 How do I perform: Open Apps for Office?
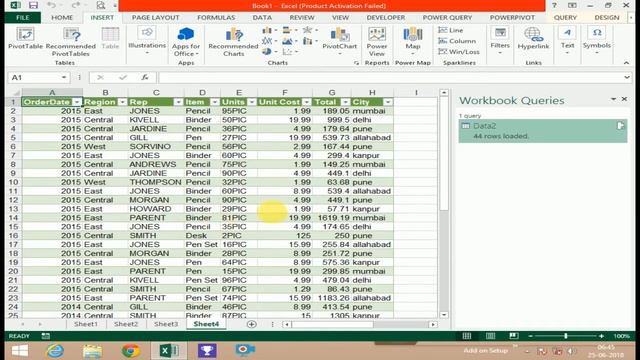click(x=186, y=42)
